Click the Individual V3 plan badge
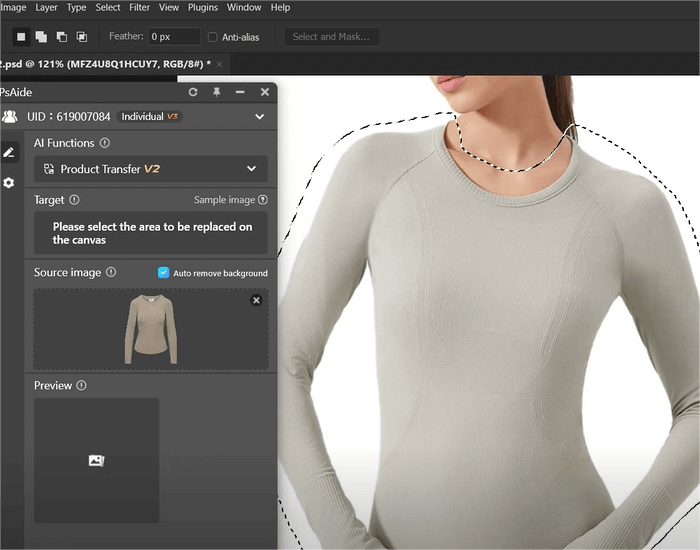 click(x=150, y=117)
